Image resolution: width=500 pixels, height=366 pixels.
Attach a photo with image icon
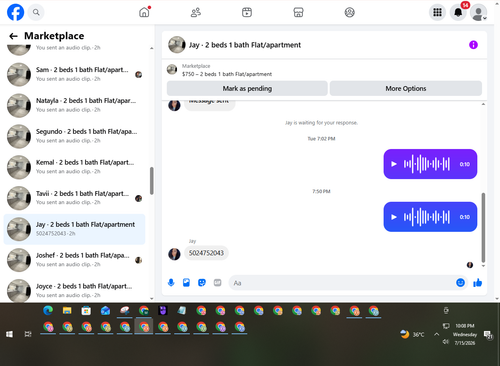click(x=186, y=283)
